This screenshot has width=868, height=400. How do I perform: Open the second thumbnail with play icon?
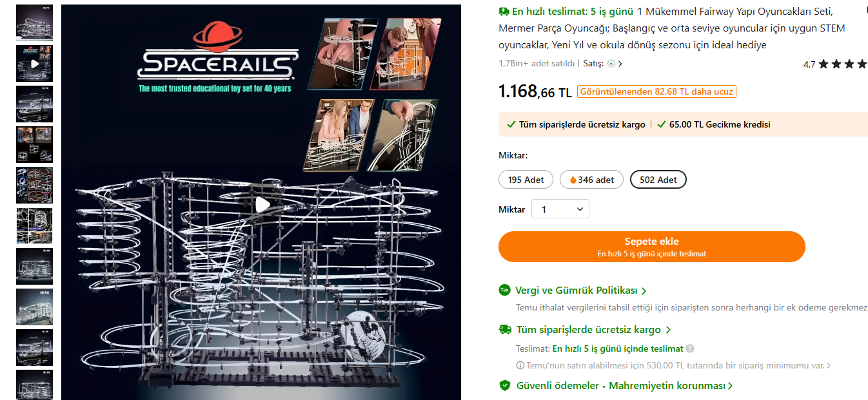[34, 64]
